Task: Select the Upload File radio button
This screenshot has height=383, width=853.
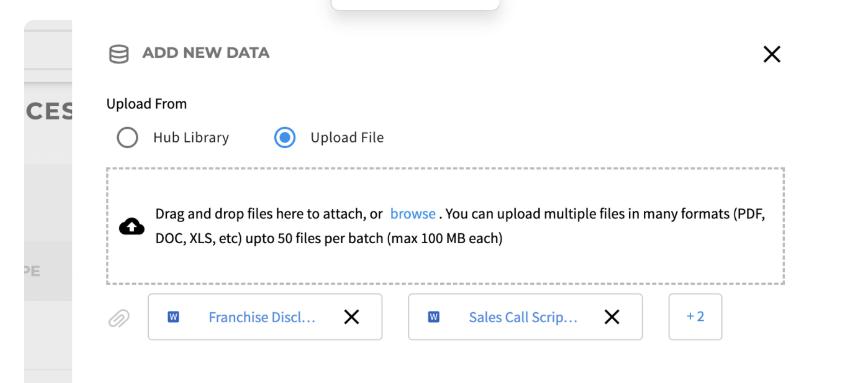Action: pos(285,138)
